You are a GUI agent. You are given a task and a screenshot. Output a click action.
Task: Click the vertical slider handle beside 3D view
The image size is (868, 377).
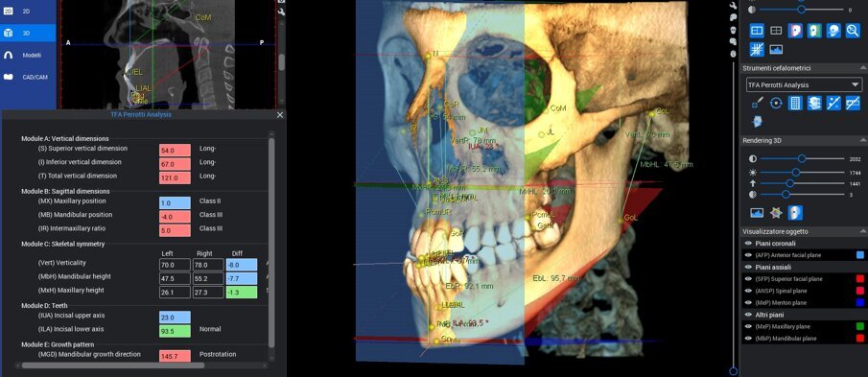(x=734, y=371)
